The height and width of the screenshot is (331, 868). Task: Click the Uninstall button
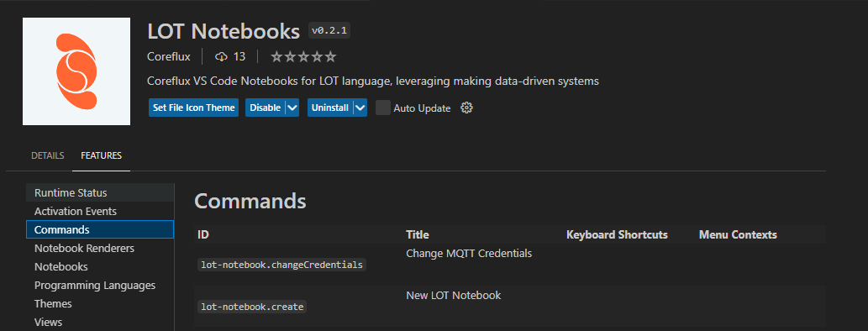(330, 108)
